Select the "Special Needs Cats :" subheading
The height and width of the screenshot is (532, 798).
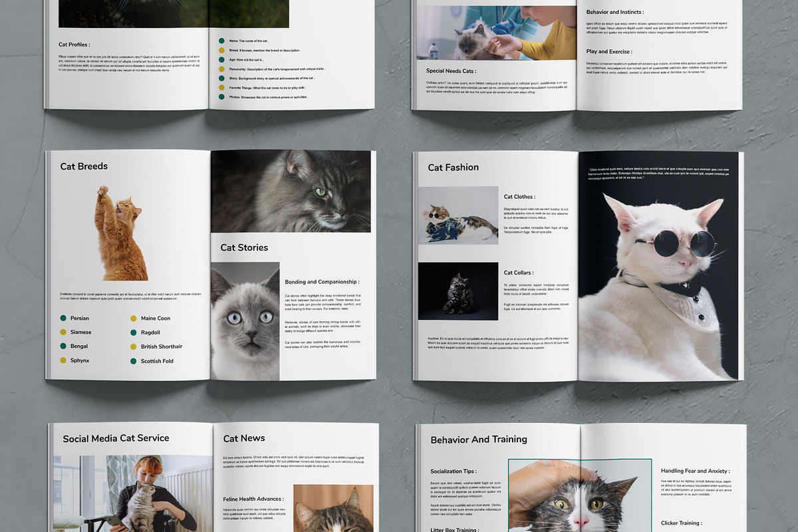[x=451, y=71]
